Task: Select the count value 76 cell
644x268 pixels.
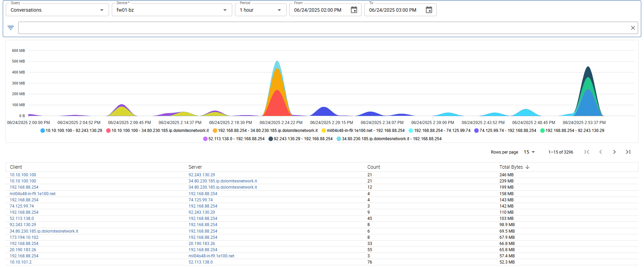Action: click(370, 262)
